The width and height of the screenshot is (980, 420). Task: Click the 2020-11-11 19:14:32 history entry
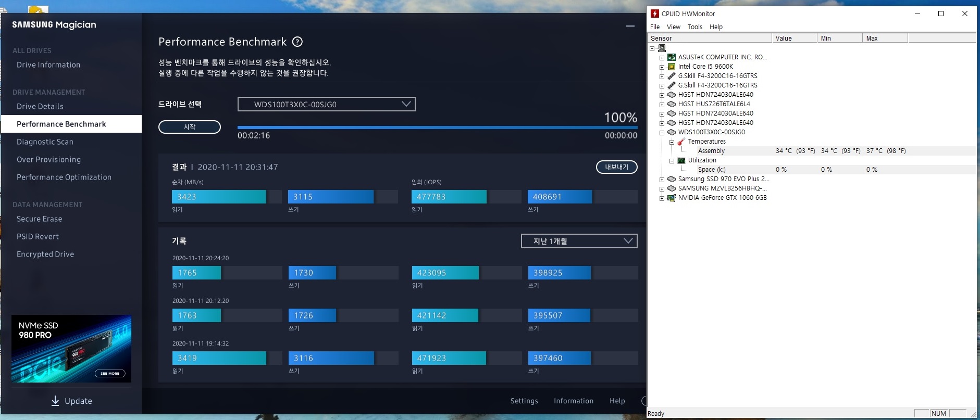coord(201,343)
